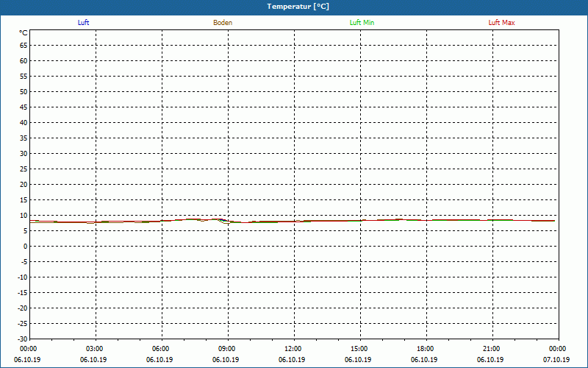Click the 15 y-axis tick label
Screen dimensions: 588x368
24,200
